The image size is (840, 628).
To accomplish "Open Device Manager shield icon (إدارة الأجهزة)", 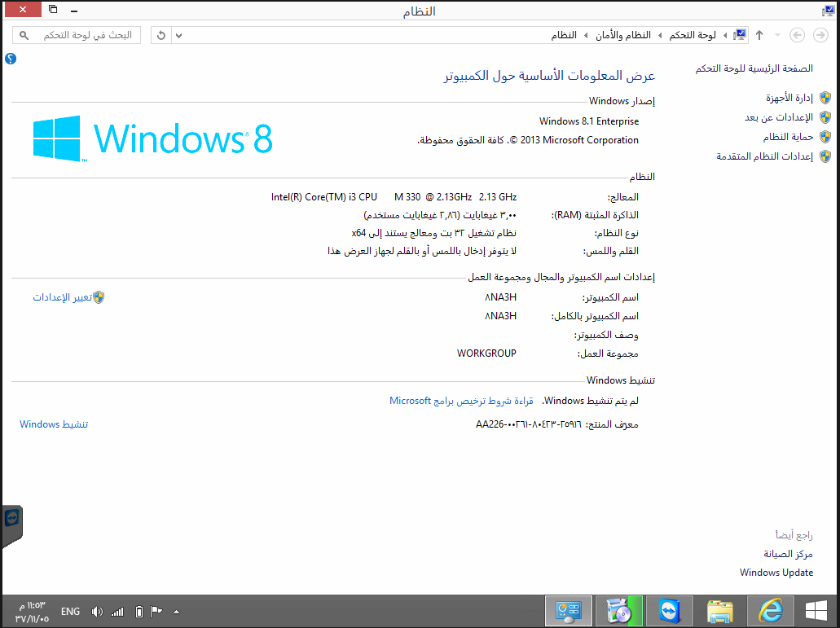I will coord(825,98).
